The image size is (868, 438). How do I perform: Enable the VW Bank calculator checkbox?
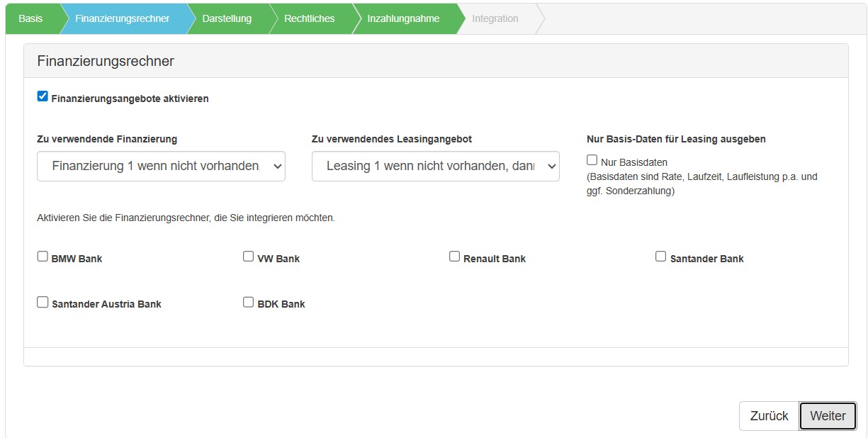[249, 257]
